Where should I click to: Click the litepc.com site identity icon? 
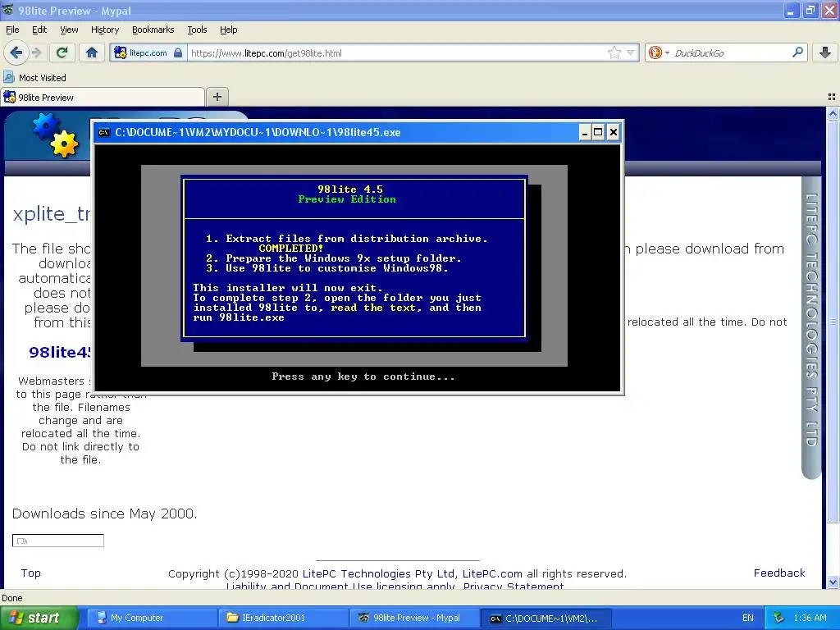point(121,52)
